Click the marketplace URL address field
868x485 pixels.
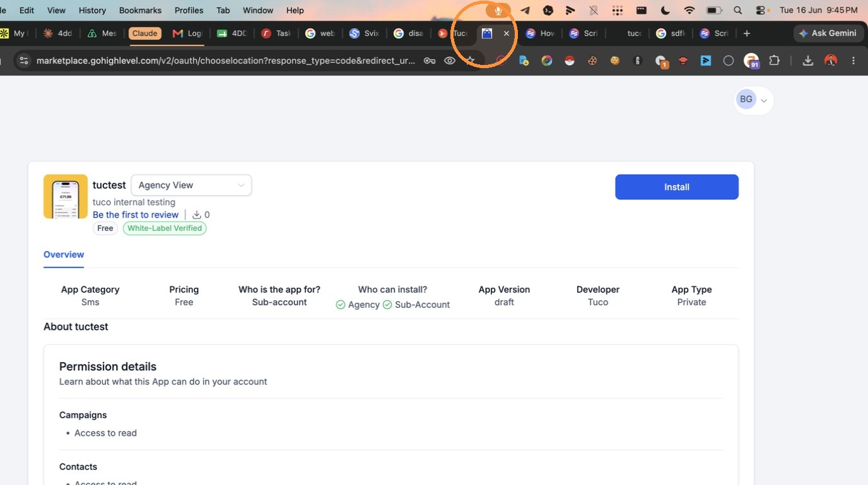tap(226, 61)
